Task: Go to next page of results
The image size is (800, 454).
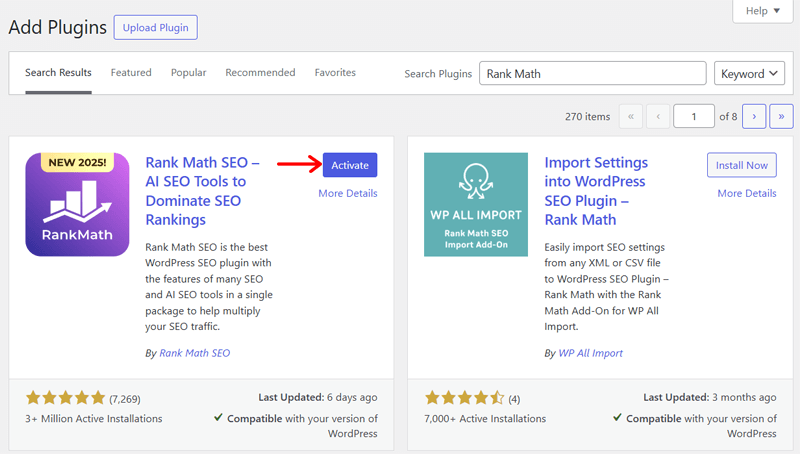Action: pos(755,117)
